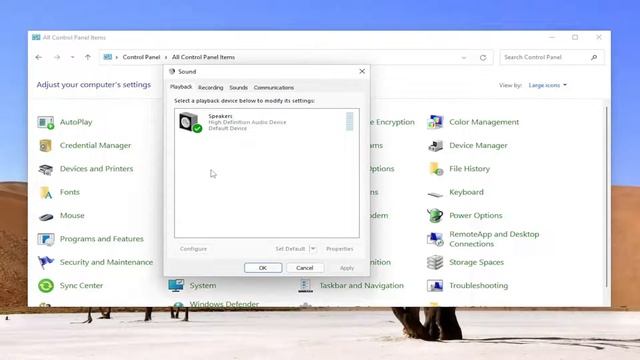The image size is (640, 360).
Task: Click the Storage Spaces label
Action: (476, 262)
